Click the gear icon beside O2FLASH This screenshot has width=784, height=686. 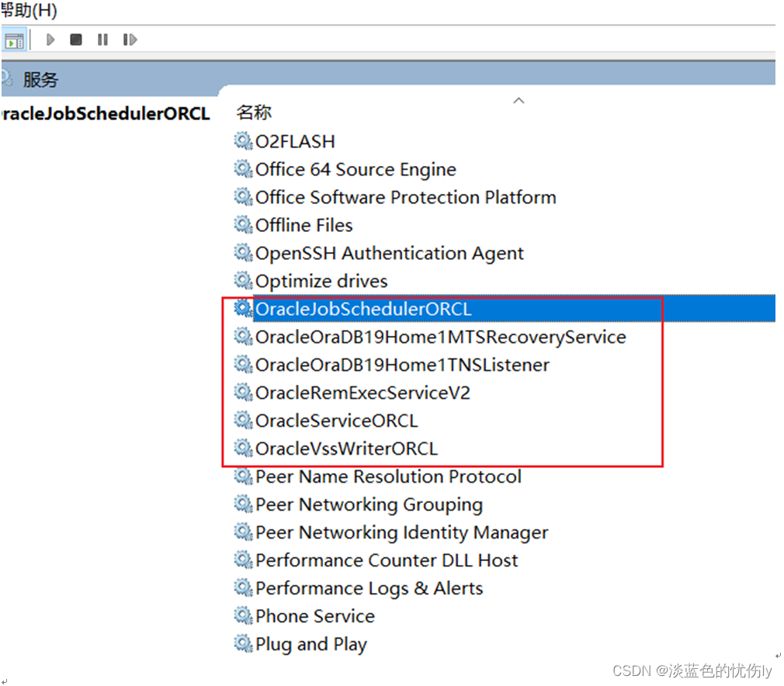click(244, 141)
